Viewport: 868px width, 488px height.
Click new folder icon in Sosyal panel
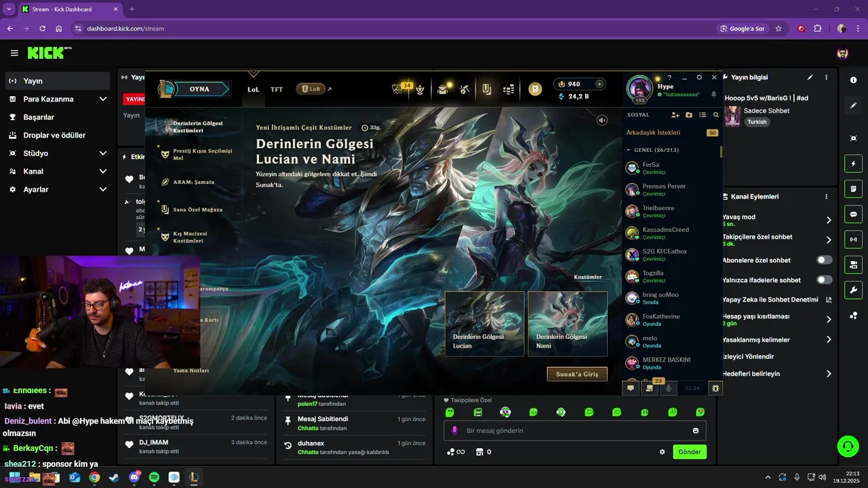click(x=689, y=115)
